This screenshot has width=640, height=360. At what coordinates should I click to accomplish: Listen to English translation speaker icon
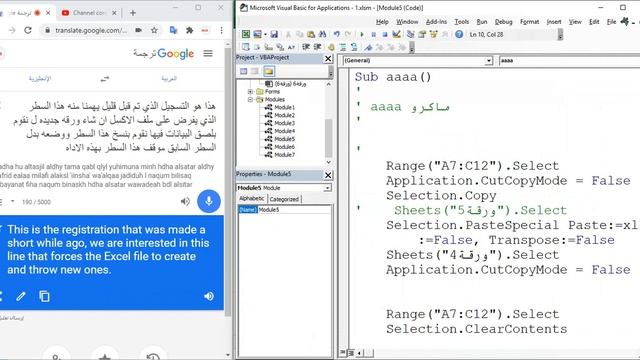pos(209,296)
